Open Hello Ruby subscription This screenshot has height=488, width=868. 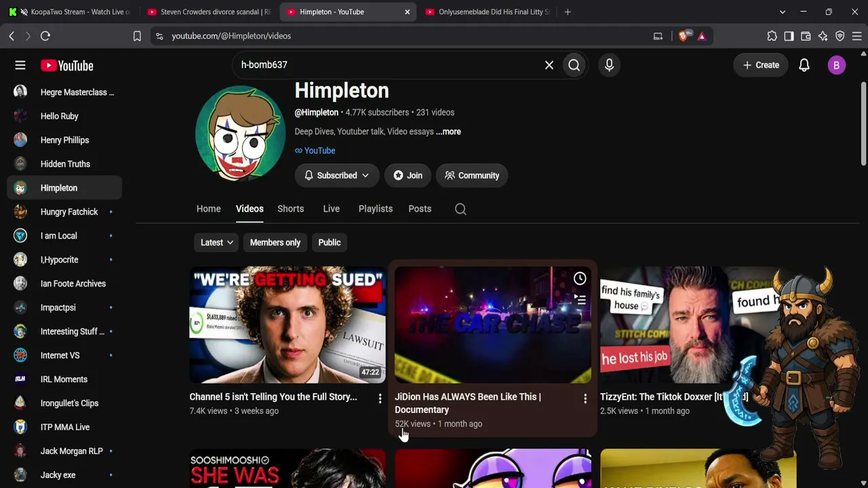(64, 116)
